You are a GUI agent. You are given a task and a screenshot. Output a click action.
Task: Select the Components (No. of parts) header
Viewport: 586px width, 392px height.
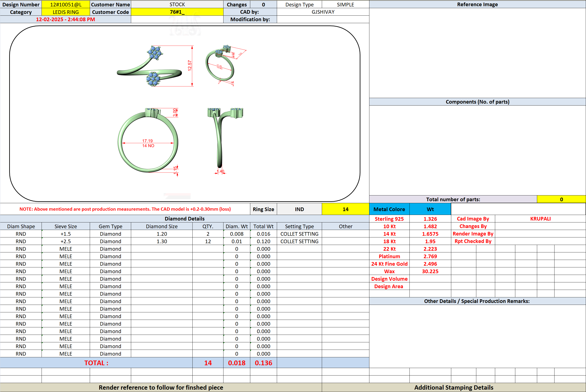click(x=477, y=102)
